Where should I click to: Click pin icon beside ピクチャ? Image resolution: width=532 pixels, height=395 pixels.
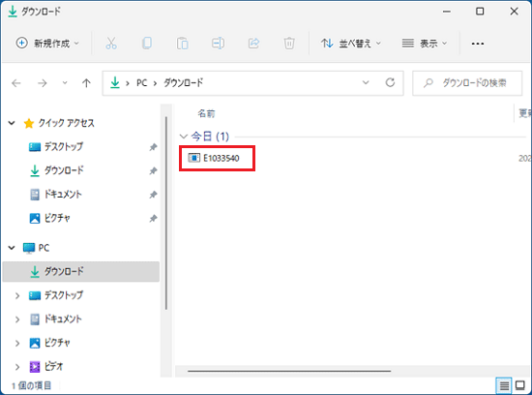(x=154, y=218)
